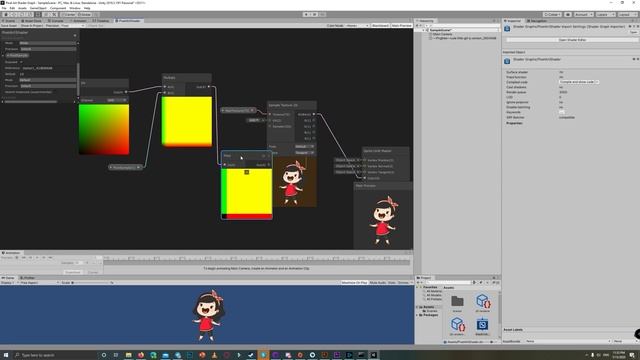Select the Rotate tool in Unity toolbar
The image size is (640, 360).
[x=22, y=15]
